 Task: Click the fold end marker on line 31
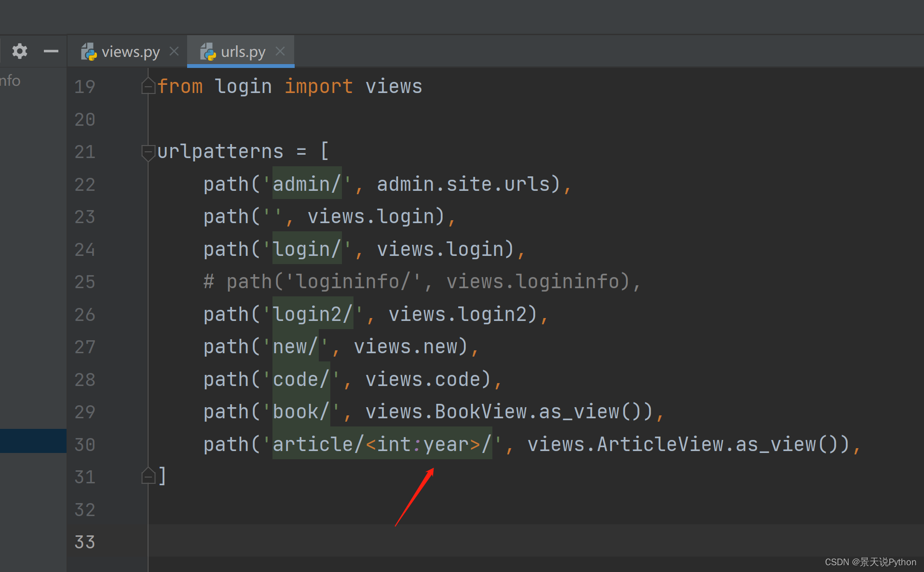click(148, 476)
